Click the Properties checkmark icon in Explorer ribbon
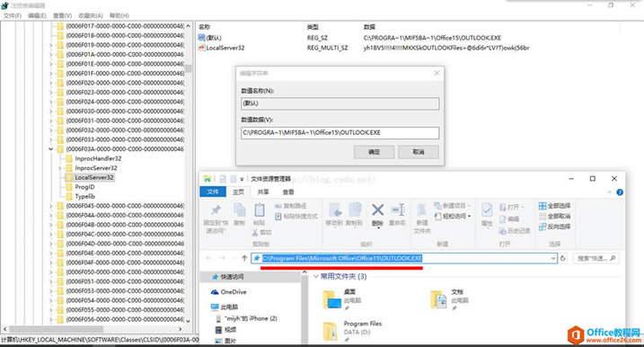 pyautogui.click(x=487, y=210)
